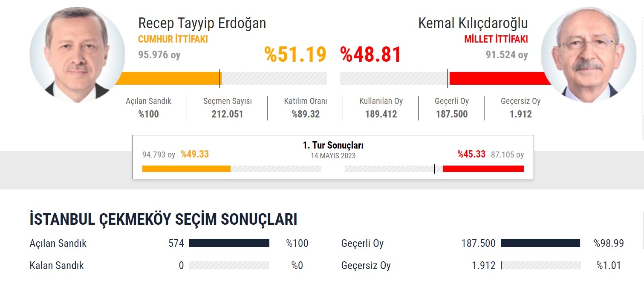This screenshot has height=289, width=644.
Task: Click Kemal Kılıçdaroğlu's portrait photo
Action: click(x=589, y=54)
